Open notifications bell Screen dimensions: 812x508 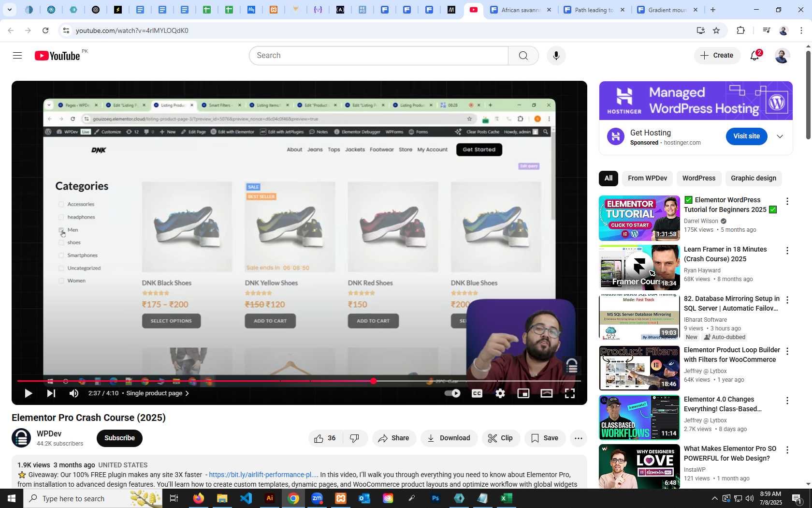[755, 56]
